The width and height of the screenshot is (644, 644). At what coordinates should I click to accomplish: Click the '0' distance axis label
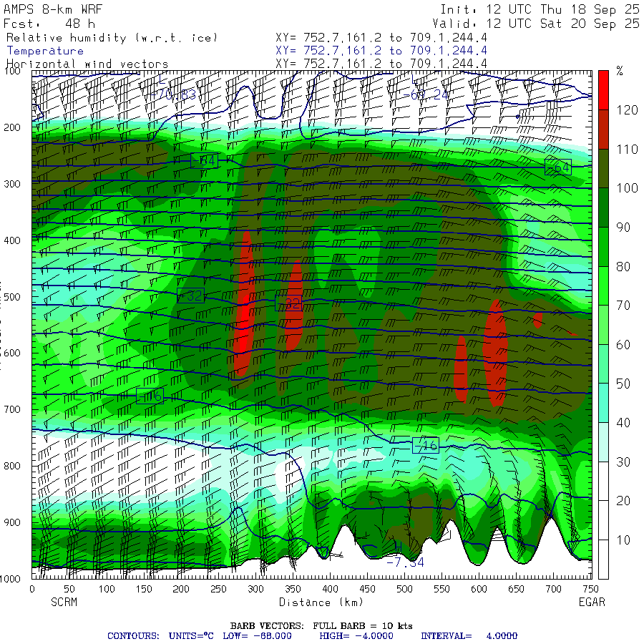[32, 589]
